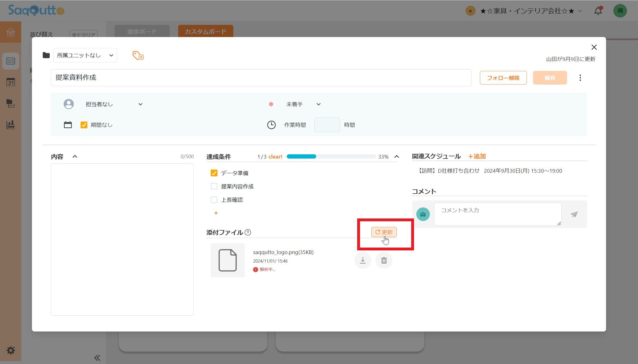The image size is (638, 364).
Task: Send comment with paper plane icon
Action: (574, 214)
